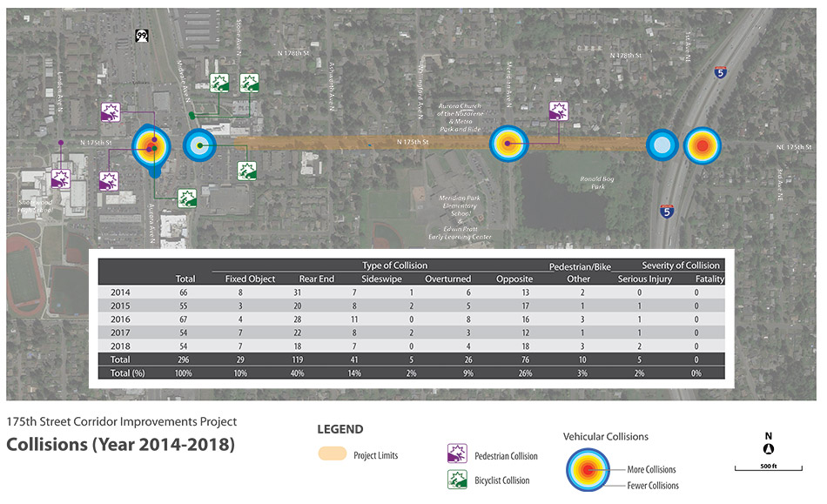Image resolution: width=827 pixels, height=504 pixels.
Task: Click the 'Vehicular Collisions' legend heading
Action: [606, 436]
